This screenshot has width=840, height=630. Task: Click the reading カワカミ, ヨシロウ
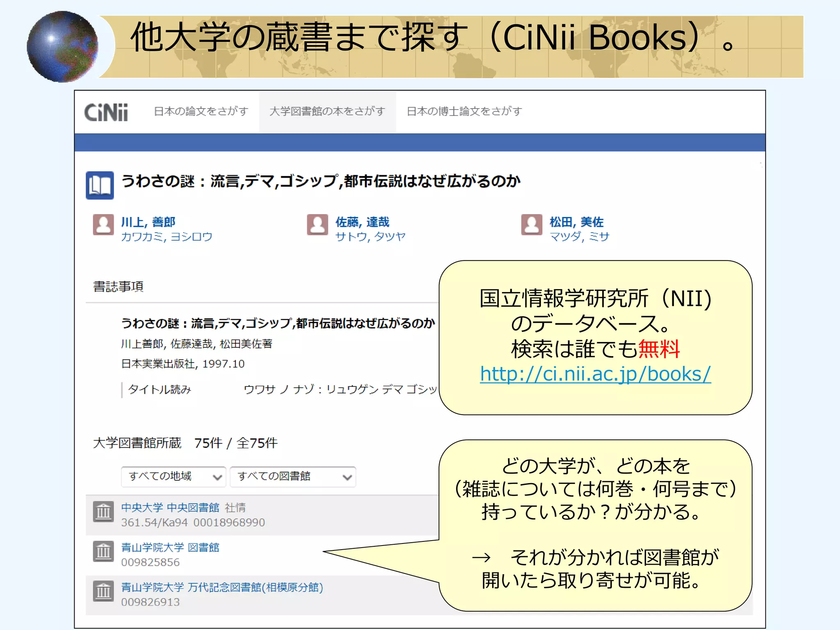[167, 237]
